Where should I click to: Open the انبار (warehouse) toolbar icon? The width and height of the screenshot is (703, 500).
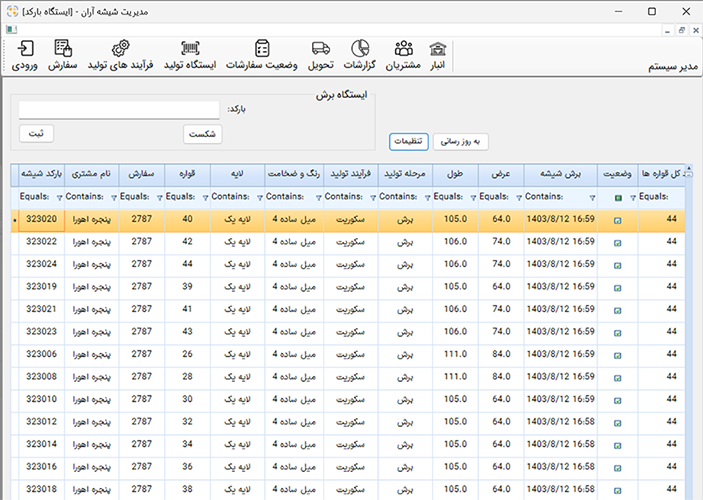438,56
